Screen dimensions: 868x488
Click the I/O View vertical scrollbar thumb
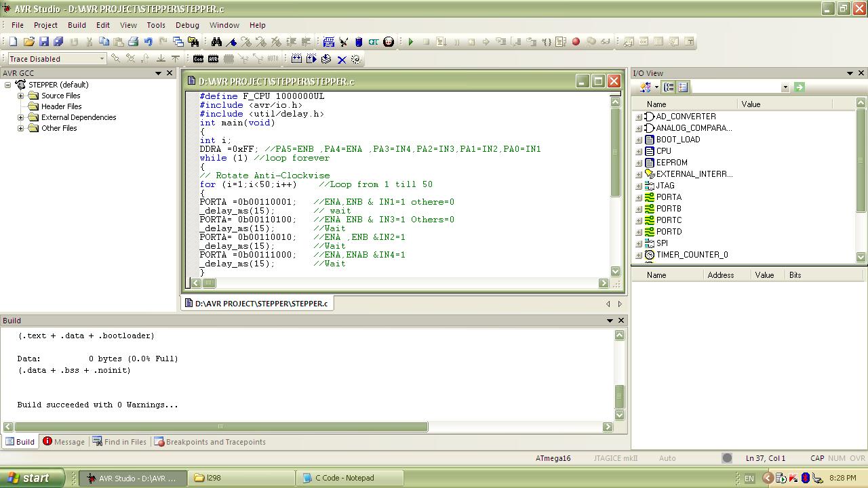pos(861,161)
